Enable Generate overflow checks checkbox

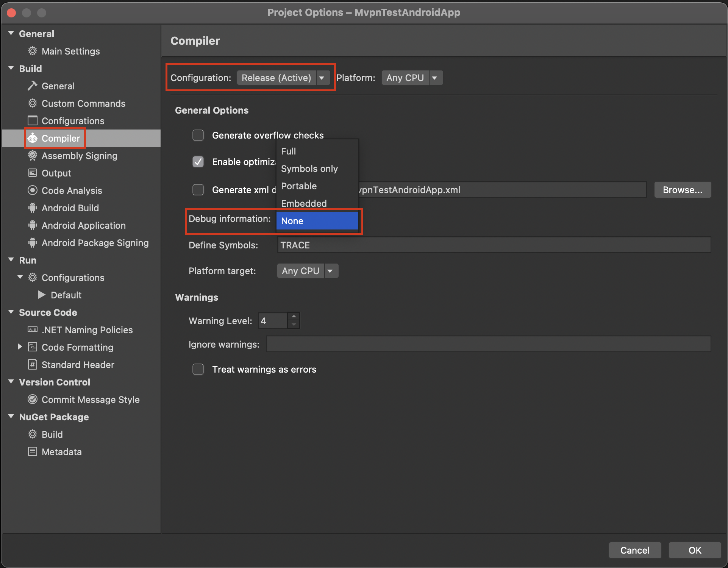[x=198, y=135]
